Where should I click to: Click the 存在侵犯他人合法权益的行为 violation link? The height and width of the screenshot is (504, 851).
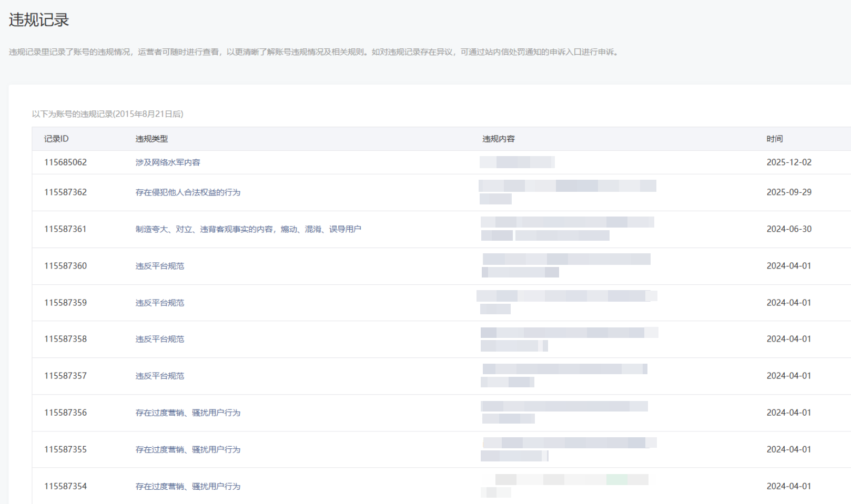[188, 192]
